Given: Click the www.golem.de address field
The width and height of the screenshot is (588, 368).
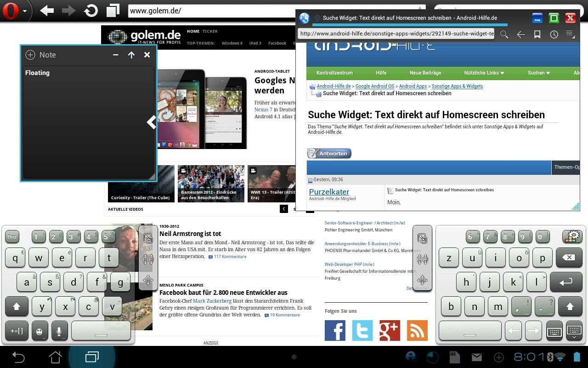Looking at the screenshot, I should (277, 11).
